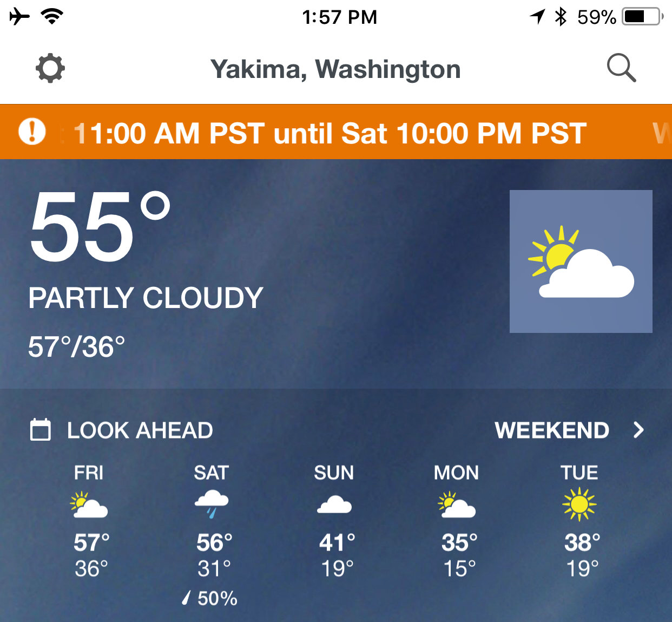Image resolution: width=672 pixels, height=622 pixels.
Task: Expand the Weekend chevron arrow
Action: (638, 430)
